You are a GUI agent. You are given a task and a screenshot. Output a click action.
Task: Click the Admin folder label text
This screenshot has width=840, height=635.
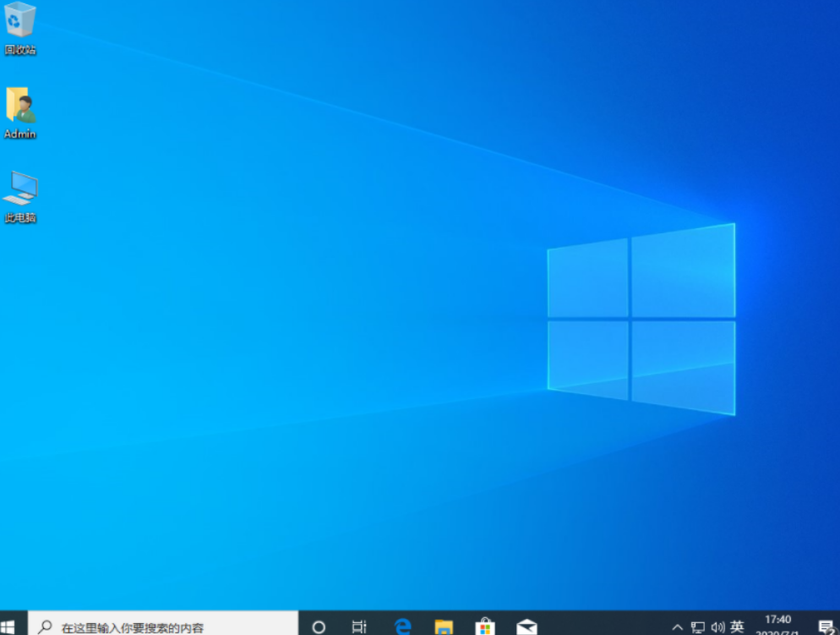point(20,134)
